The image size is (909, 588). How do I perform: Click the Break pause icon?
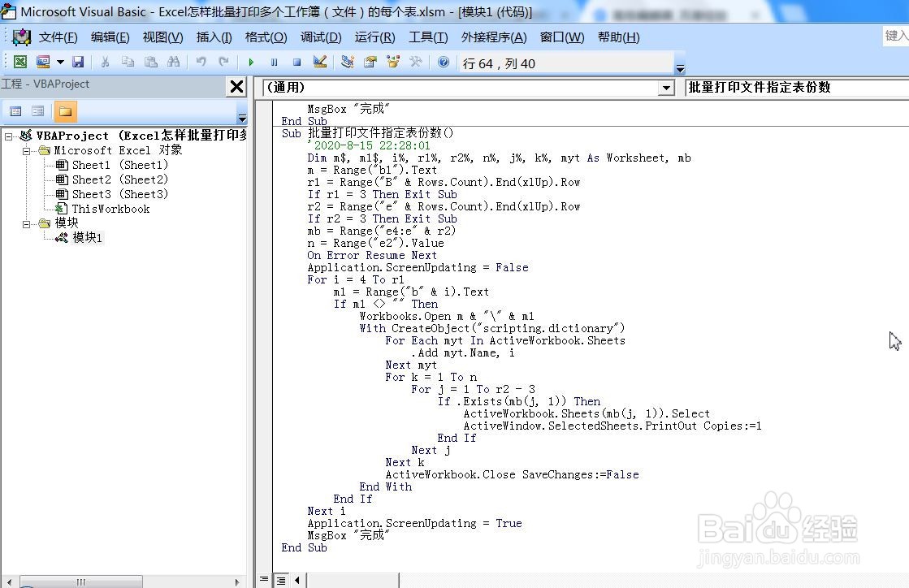click(x=274, y=62)
